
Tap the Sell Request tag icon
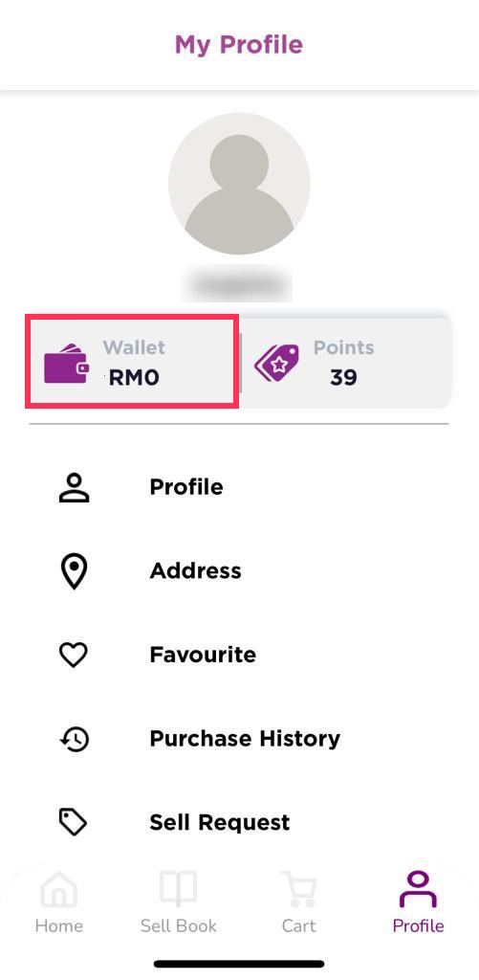coord(74,822)
